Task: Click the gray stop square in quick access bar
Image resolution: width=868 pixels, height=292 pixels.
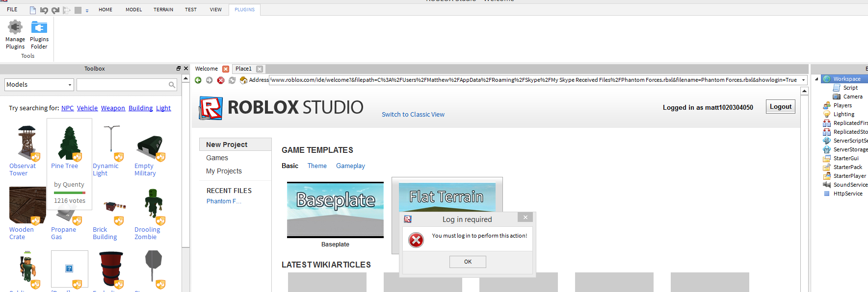Action: (78, 10)
